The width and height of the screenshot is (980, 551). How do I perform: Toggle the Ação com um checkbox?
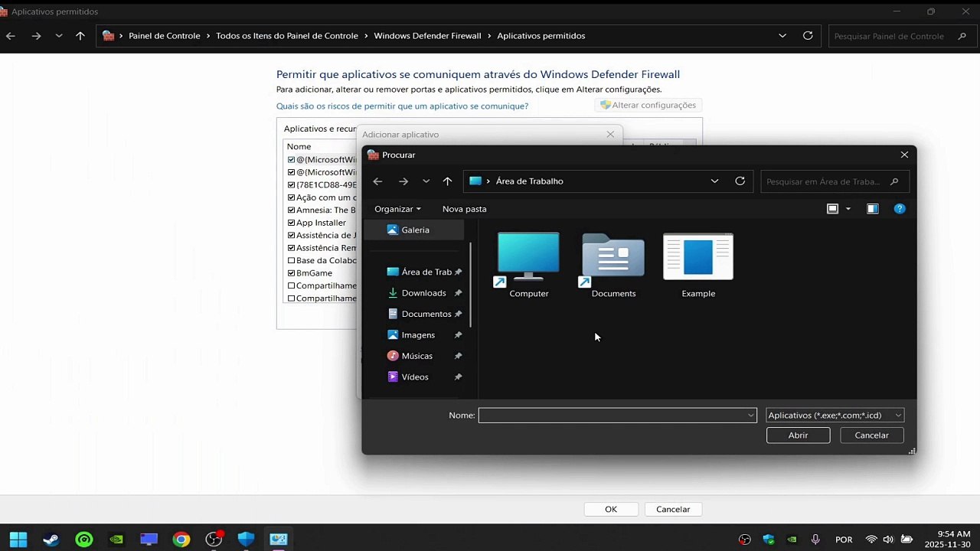[291, 197]
